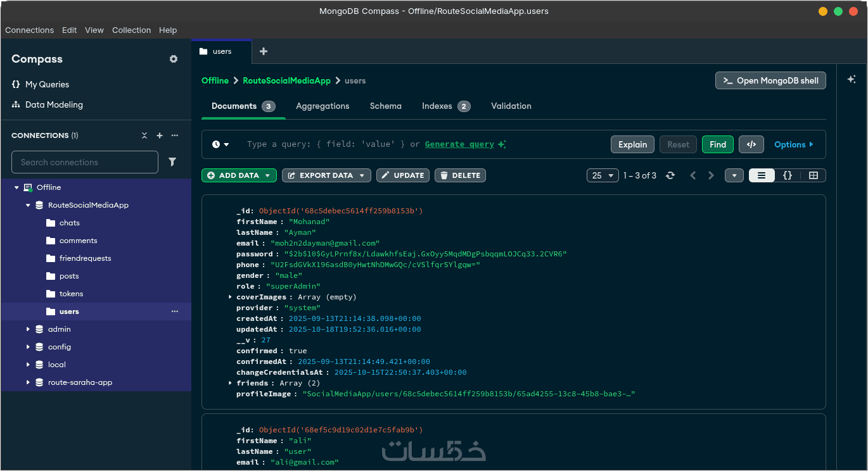Click the Generate query link
Screen dimensions: 868x471
pos(459,144)
